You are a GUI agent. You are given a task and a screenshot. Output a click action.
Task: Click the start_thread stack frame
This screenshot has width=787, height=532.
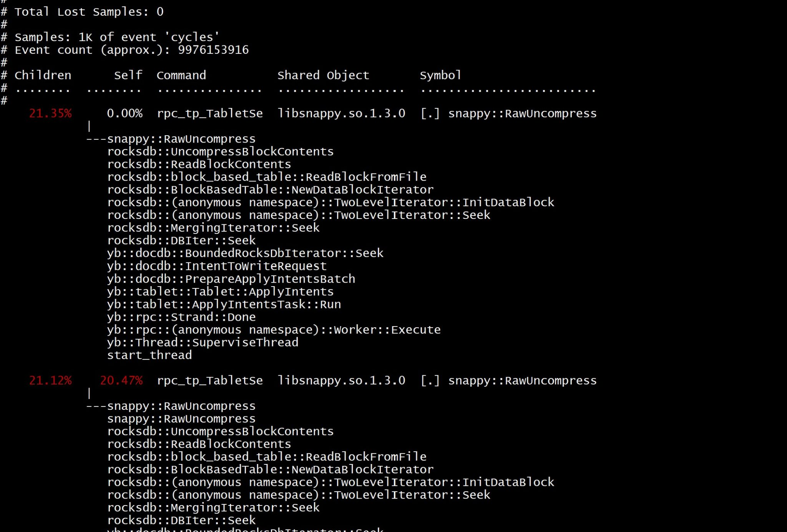(149, 355)
